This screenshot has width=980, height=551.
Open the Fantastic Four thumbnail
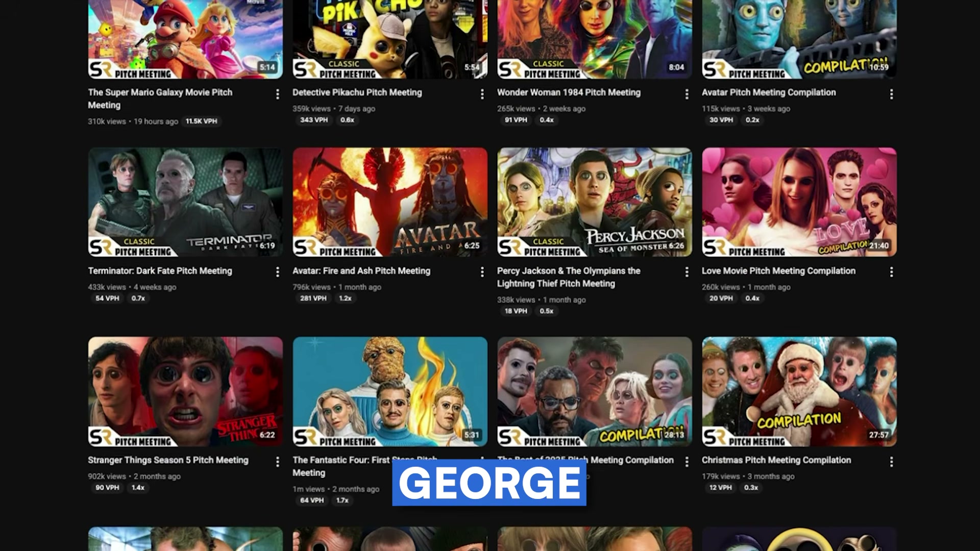390,391
